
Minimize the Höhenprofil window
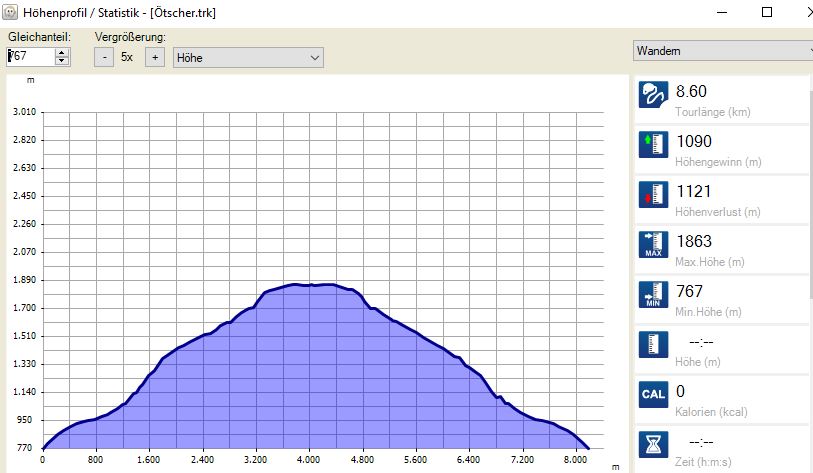722,12
